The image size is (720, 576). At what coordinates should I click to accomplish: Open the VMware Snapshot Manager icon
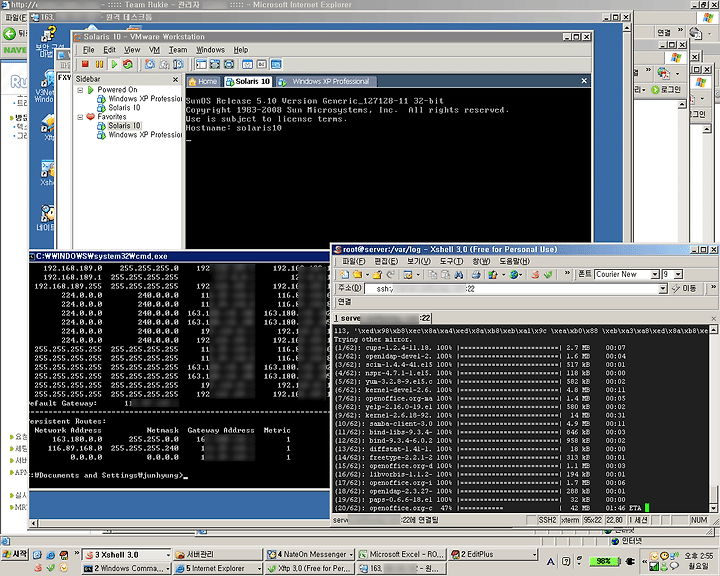(x=178, y=64)
